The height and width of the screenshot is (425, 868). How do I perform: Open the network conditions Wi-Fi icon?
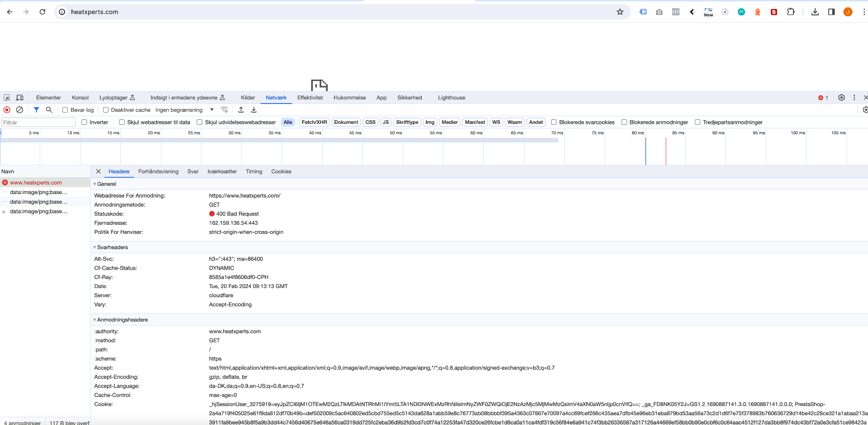pos(224,110)
